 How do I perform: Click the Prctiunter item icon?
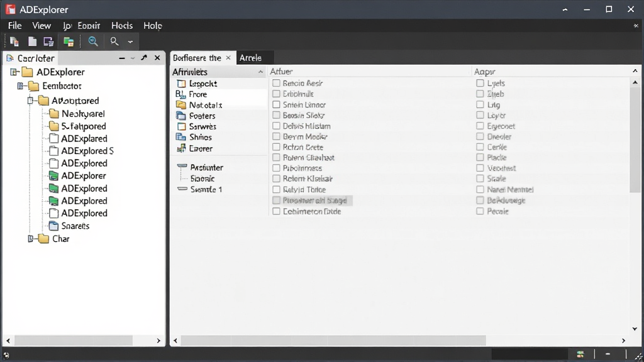pyautogui.click(x=182, y=167)
